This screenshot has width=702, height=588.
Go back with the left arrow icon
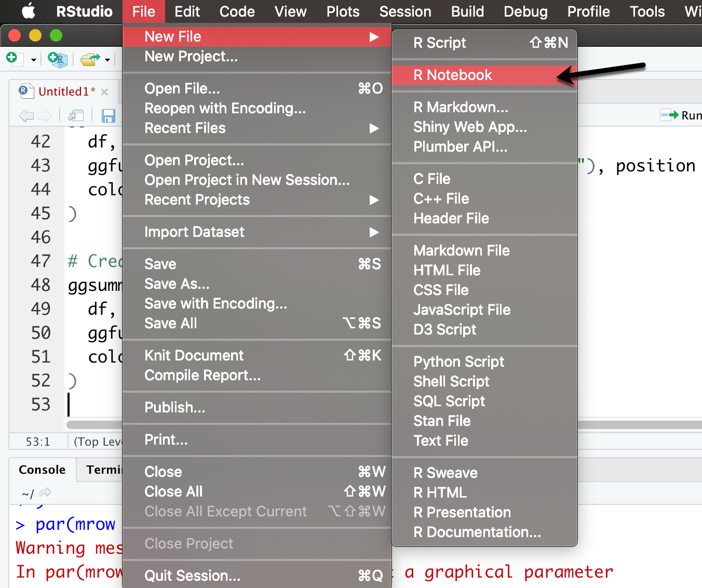pos(26,115)
